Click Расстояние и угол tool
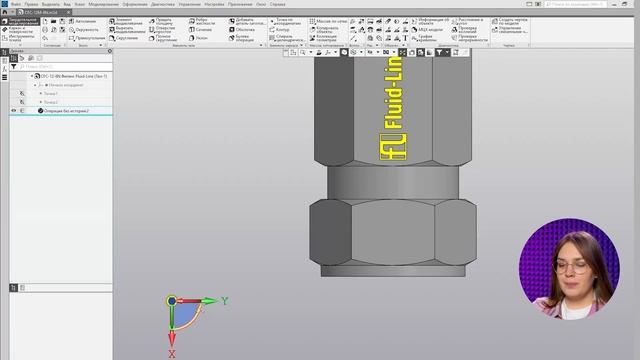The image size is (640, 360). 468,21
